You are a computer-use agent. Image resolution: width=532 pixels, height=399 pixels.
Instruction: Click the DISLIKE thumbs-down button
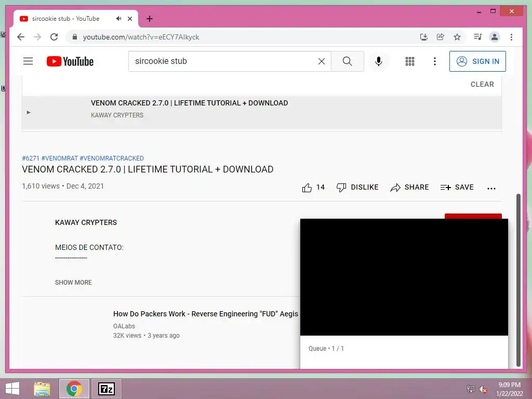(357, 187)
